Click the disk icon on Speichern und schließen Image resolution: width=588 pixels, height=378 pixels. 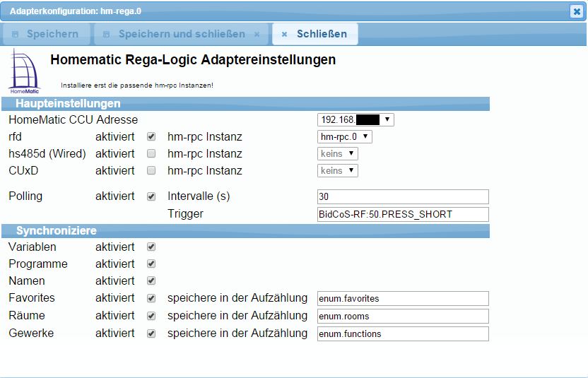tap(107, 34)
